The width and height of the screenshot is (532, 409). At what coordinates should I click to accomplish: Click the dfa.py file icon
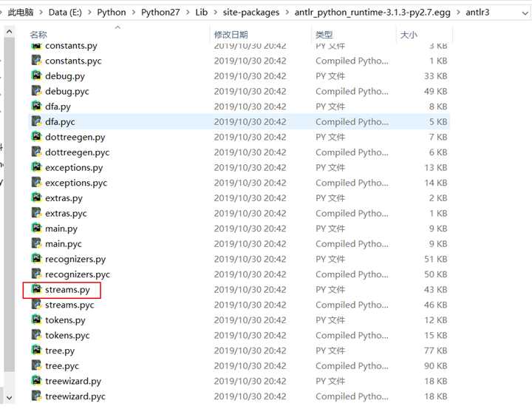[x=36, y=106]
